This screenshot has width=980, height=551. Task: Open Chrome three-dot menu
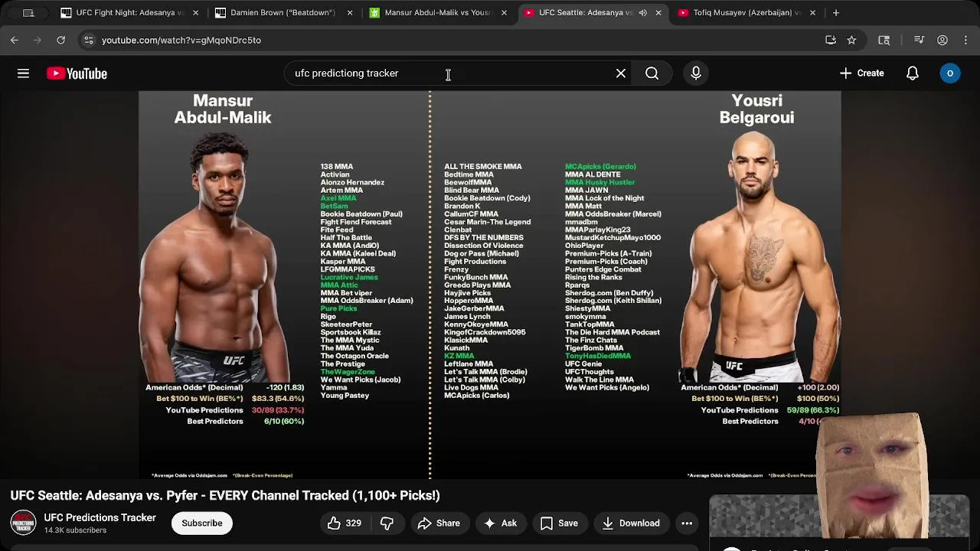(x=965, y=40)
